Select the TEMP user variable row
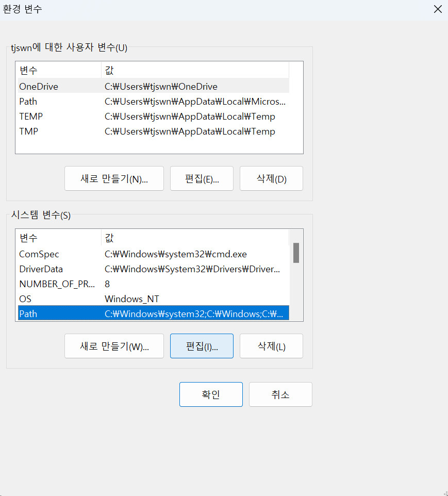This screenshot has width=448, height=496. [154, 117]
